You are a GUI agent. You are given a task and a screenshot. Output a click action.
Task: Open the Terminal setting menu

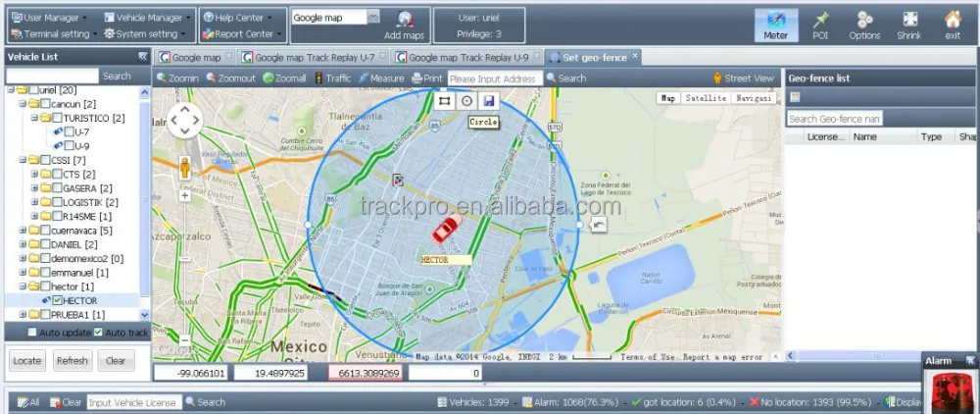pos(54,33)
